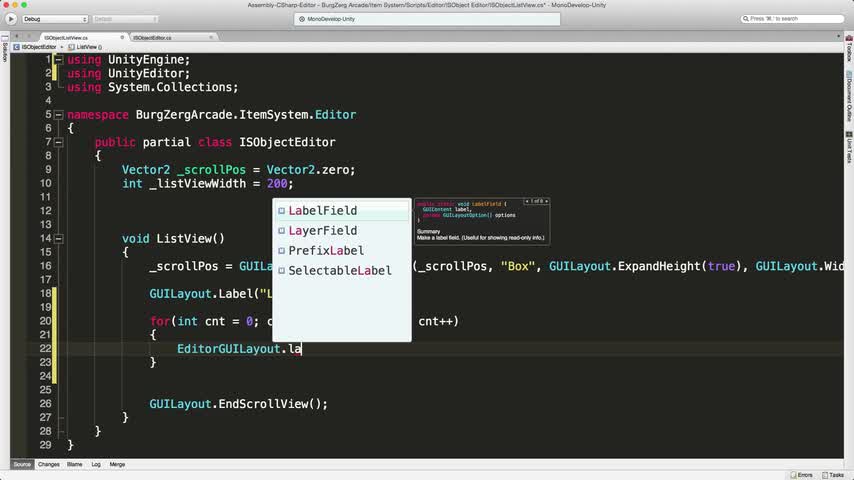854x480 pixels.
Task: Click the method icon beside PrefixLabel
Action: (x=282, y=251)
